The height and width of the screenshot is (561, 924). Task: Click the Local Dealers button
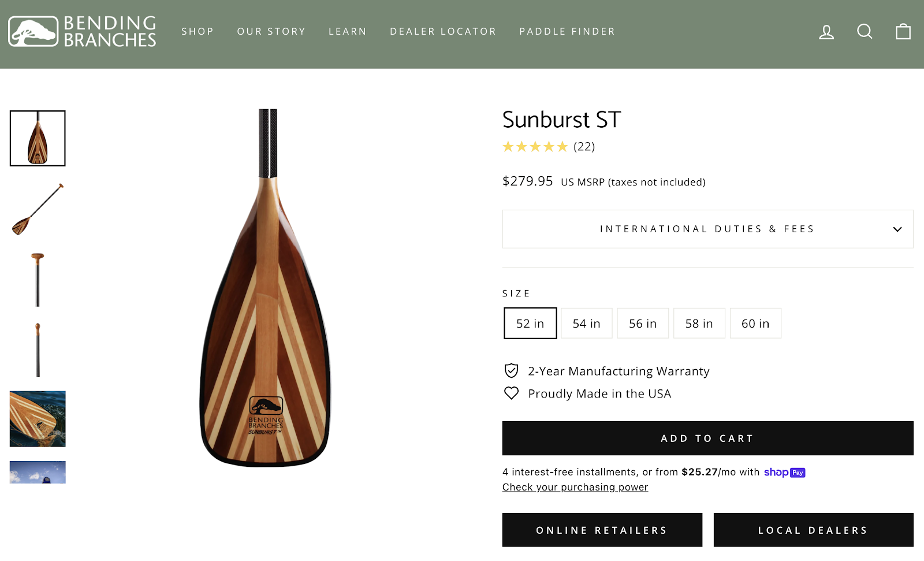[x=813, y=530]
